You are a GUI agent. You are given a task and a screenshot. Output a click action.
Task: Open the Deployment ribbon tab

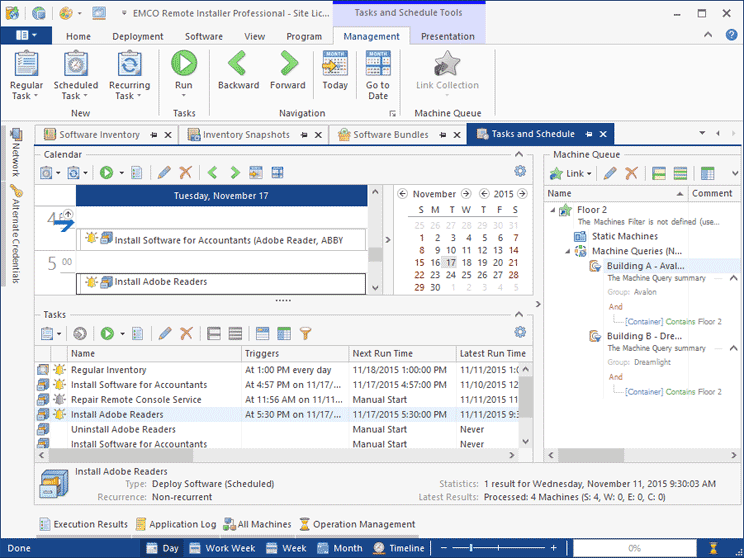pyautogui.click(x=137, y=36)
